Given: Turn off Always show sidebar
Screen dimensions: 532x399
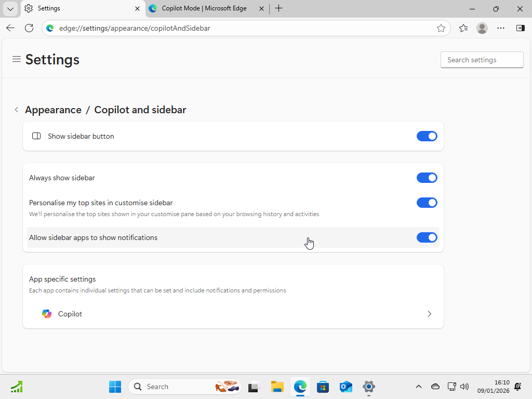Looking at the screenshot, I should coord(427,178).
